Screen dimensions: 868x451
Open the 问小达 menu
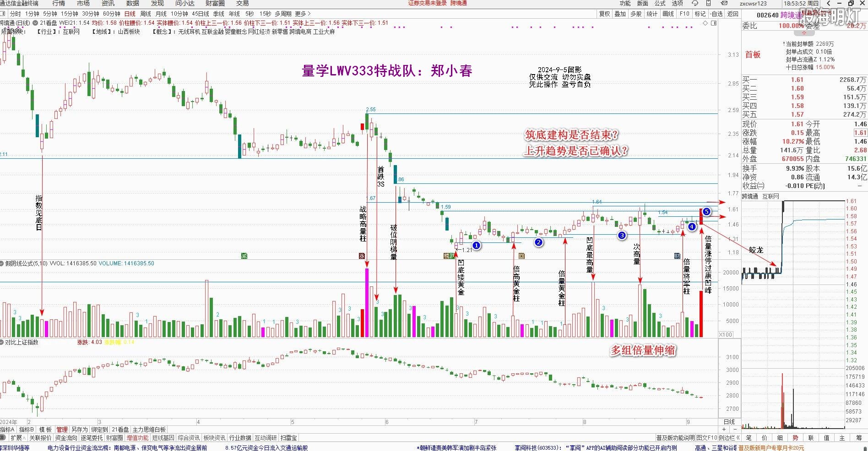point(185,3)
